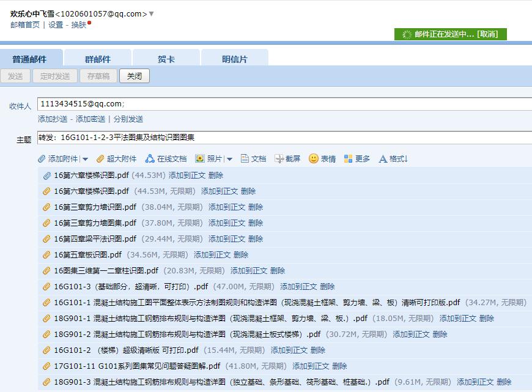
Task: Click the 定时发送 button
Action: coord(55,76)
